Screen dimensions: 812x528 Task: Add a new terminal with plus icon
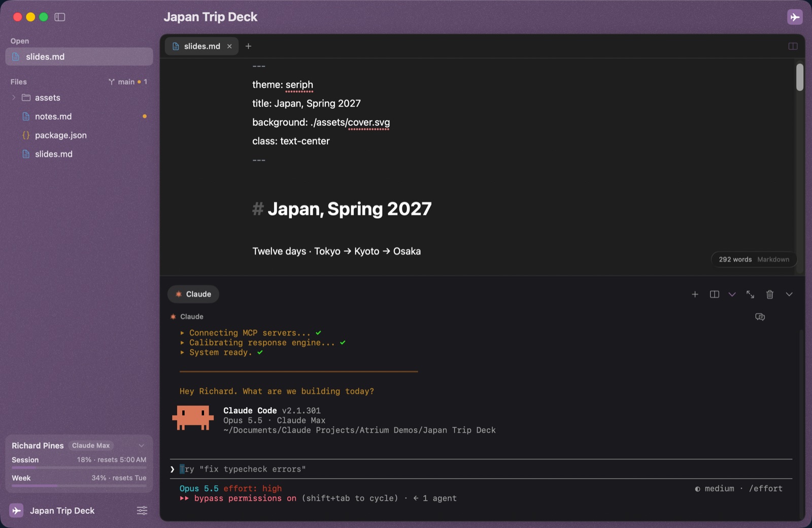point(695,294)
